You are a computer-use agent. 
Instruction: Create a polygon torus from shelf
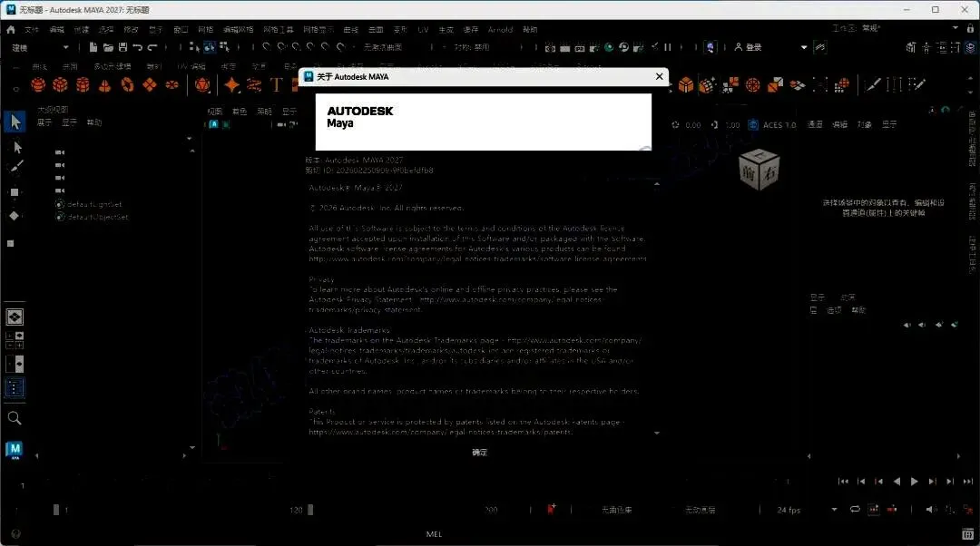[128, 84]
